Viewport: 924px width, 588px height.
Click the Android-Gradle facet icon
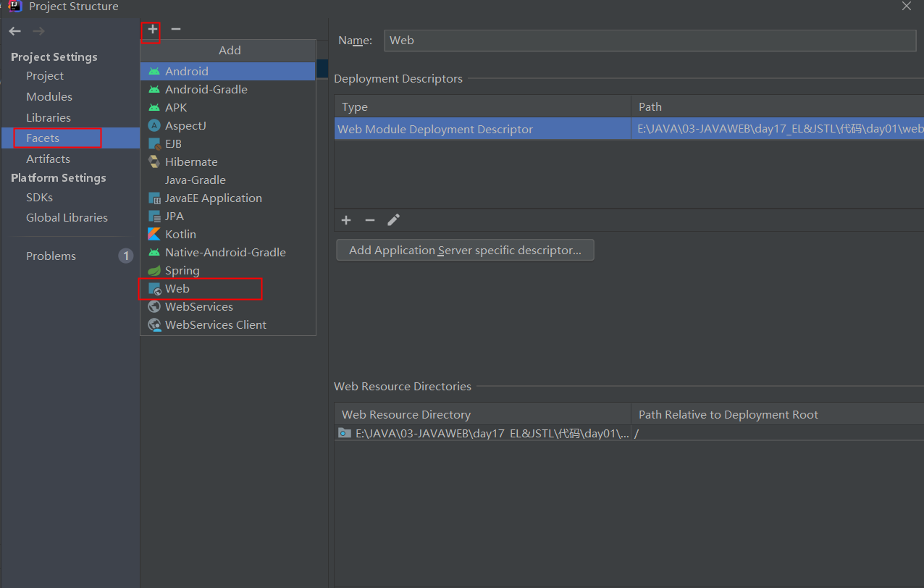click(154, 89)
